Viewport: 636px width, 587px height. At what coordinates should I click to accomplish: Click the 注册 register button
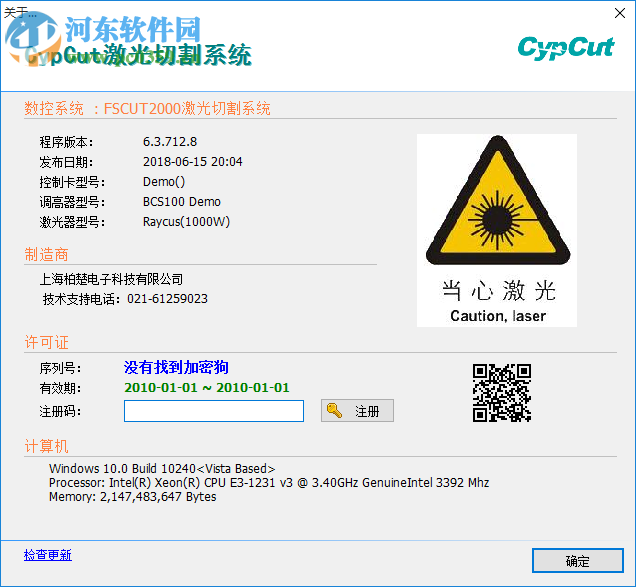coord(357,411)
